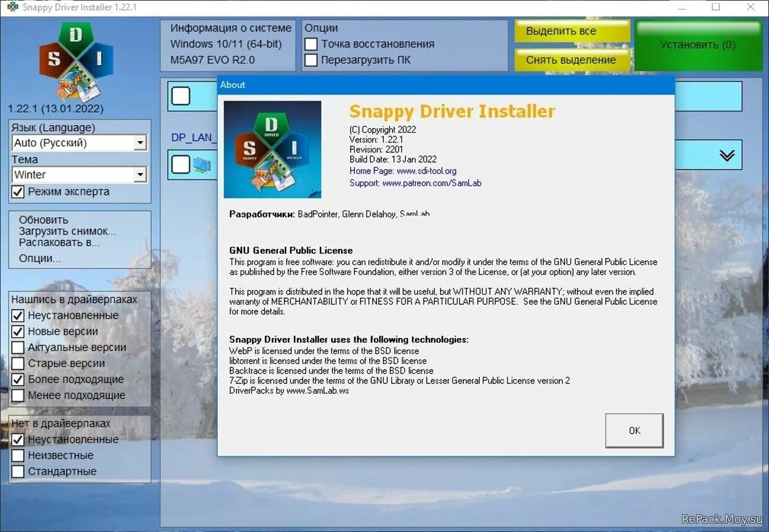Open the Auto (Русский) language dropdown

pos(140,142)
